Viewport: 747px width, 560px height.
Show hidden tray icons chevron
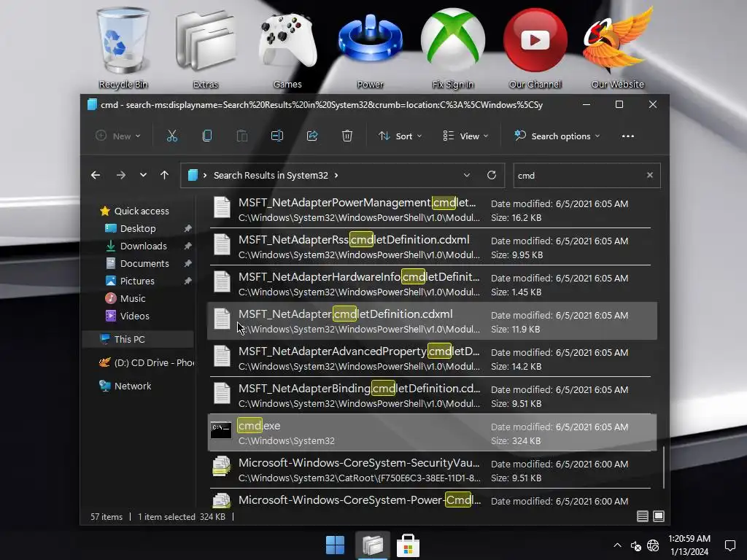tap(617, 545)
